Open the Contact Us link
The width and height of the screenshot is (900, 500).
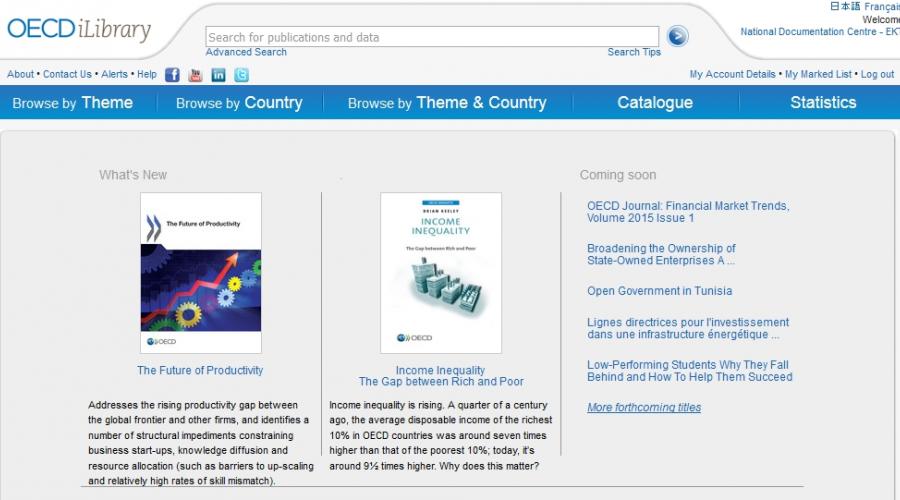tap(67, 74)
